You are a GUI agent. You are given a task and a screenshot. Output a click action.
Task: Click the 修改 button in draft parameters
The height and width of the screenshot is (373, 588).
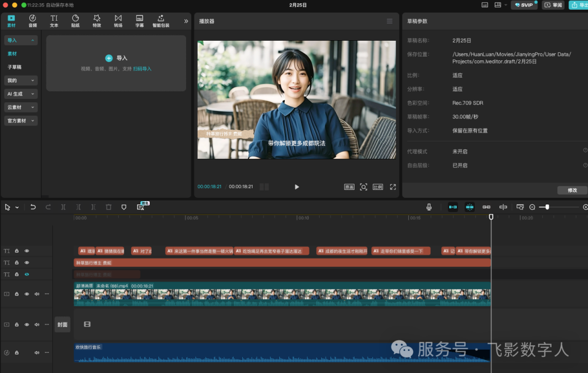pos(572,190)
